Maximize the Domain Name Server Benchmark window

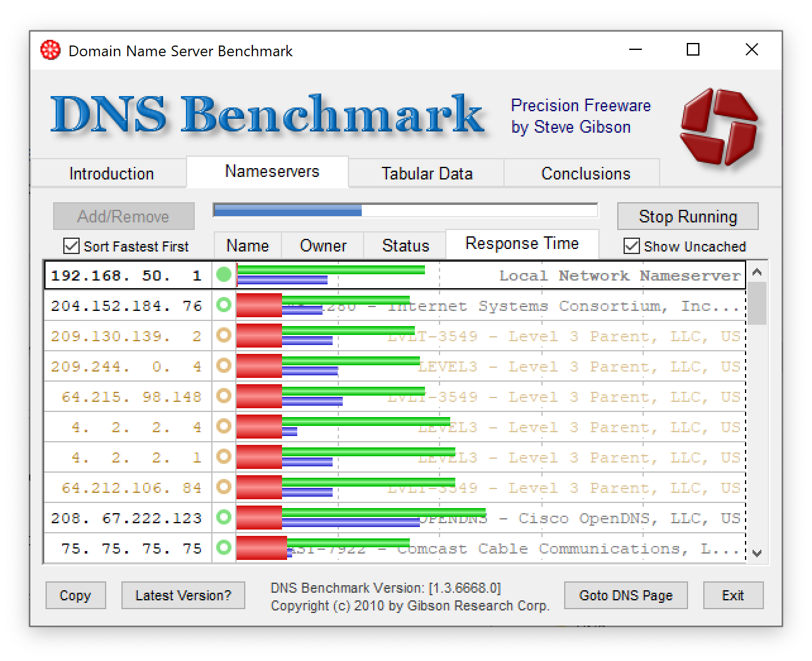pos(693,49)
